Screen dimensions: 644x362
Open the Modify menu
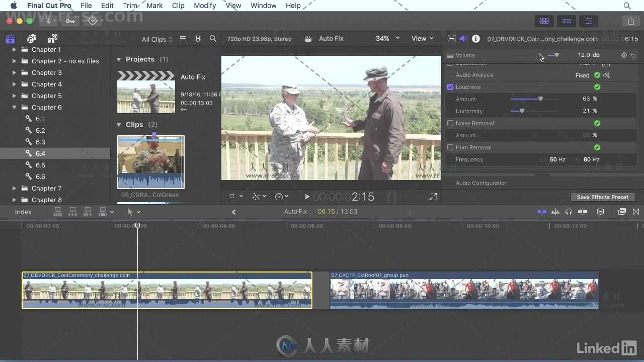click(x=205, y=6)
